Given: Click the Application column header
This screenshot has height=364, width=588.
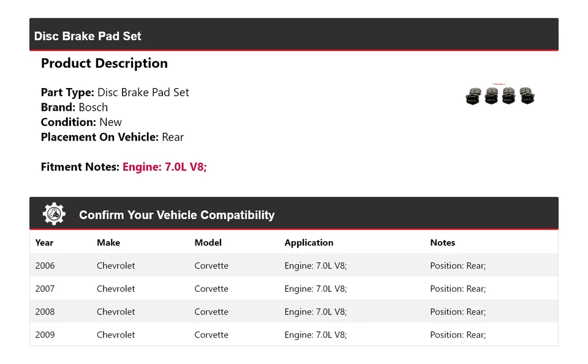Looking at the screenshot, I should pos(309,243).
